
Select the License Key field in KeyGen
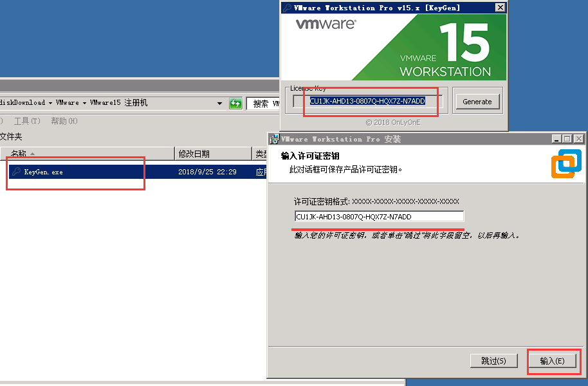point(367,101)
